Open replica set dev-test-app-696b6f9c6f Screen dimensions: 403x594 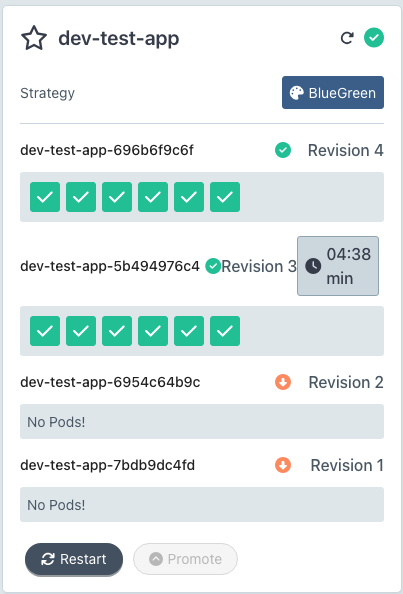107,150
